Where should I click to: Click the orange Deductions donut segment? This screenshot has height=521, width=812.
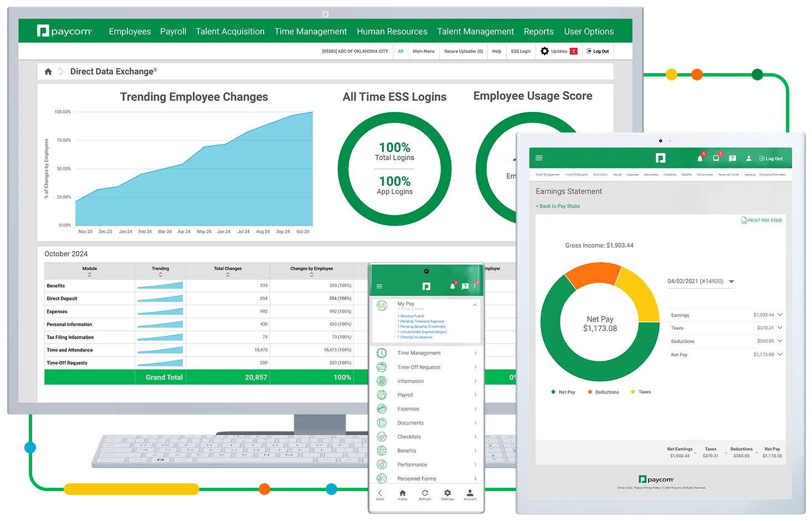[594, 274]
